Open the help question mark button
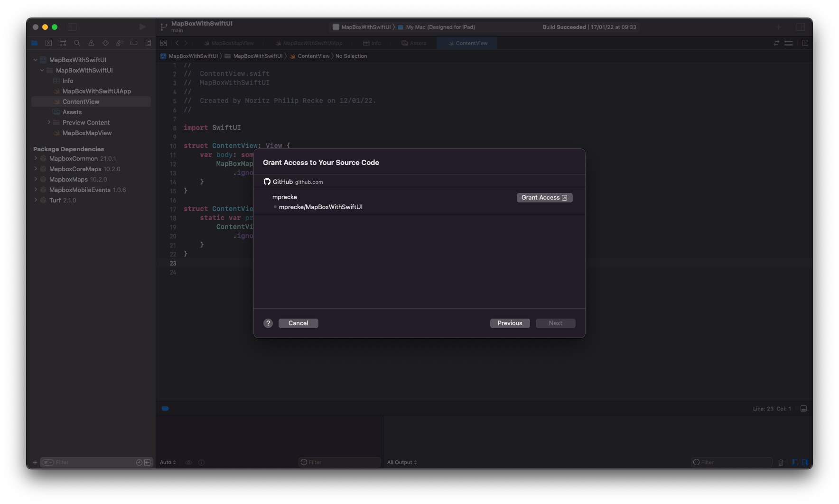 click(x=268, y=323)
